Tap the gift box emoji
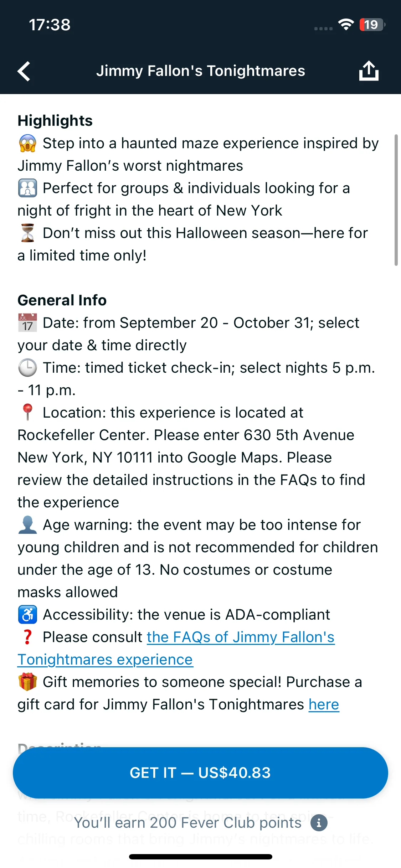Viewport: 401px width, 868px height. [x=27, y=682]
